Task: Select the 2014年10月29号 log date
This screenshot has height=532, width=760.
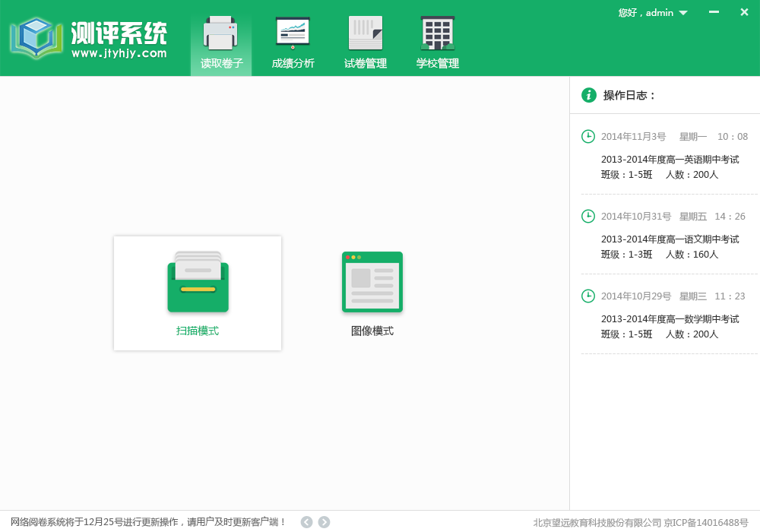Action: 636,296
